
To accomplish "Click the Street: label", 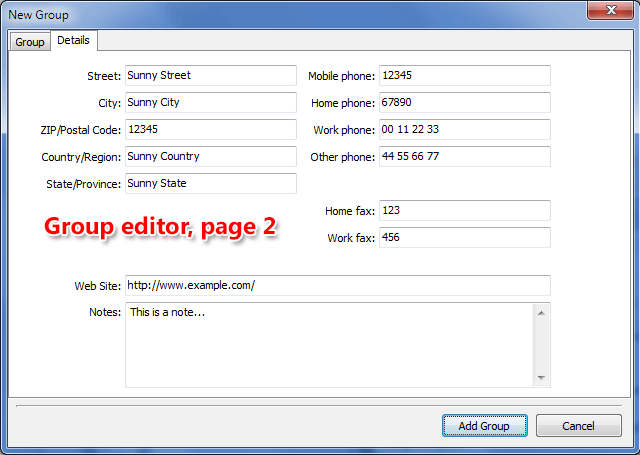I will pos(104,76).
